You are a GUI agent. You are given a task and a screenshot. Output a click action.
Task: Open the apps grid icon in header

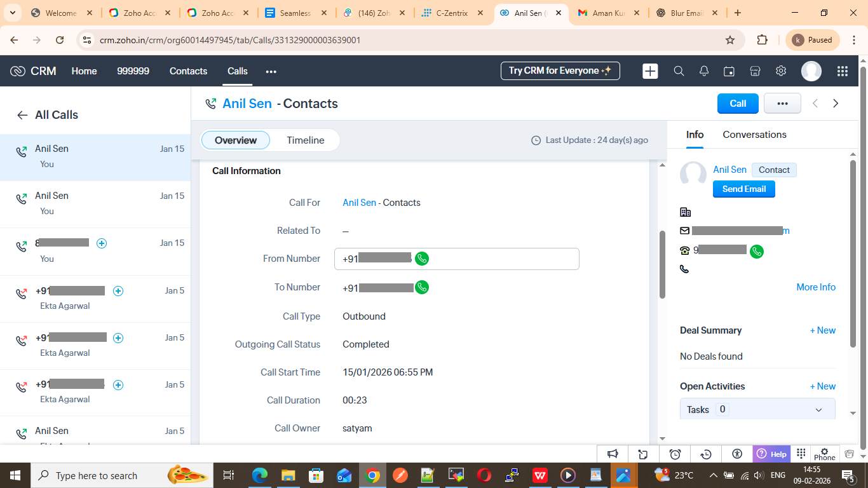tap(842, 71)
